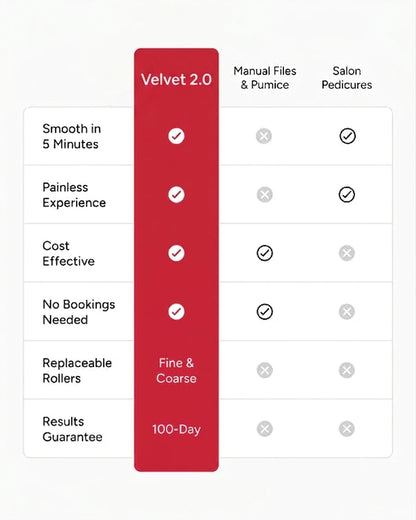Click the Fine & Coarse text

coord(176,371)
